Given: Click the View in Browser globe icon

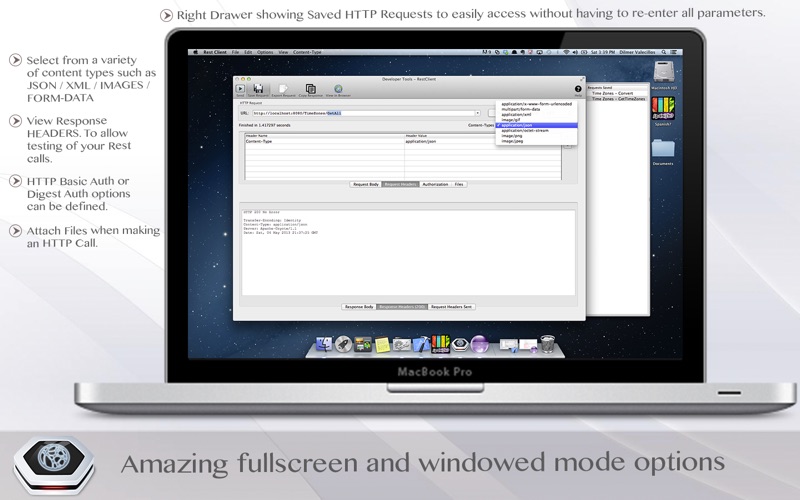Looking at the screenshot, I should [x=338, y=89].
